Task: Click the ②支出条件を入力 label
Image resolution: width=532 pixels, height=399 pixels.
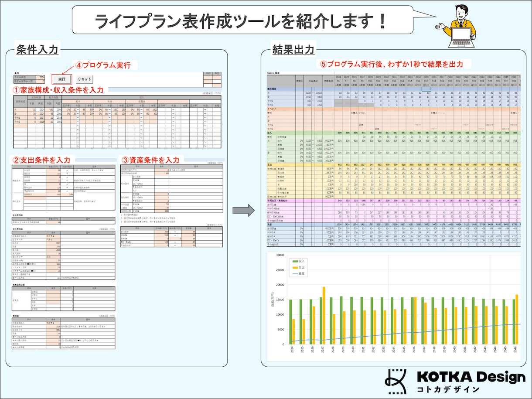Action: point(44,160)
